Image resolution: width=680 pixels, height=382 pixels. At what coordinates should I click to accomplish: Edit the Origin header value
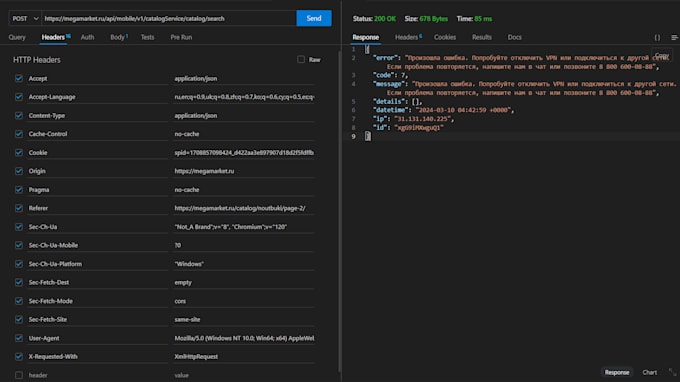244,171
